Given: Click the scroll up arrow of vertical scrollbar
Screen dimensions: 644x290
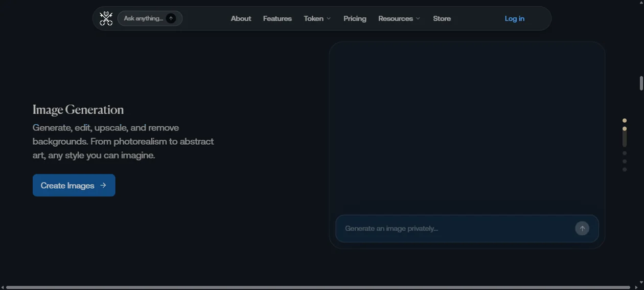Looking at the screenshot, I should (x=641, y=3).
